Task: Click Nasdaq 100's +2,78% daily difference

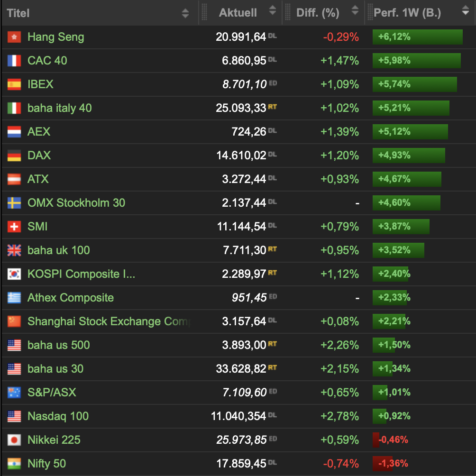Action: 340,416
